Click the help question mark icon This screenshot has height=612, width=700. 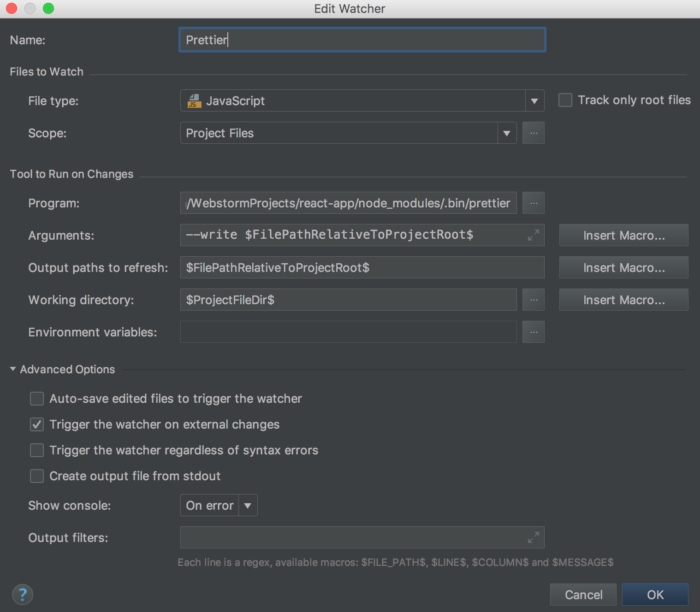click(x=22, y=594)
